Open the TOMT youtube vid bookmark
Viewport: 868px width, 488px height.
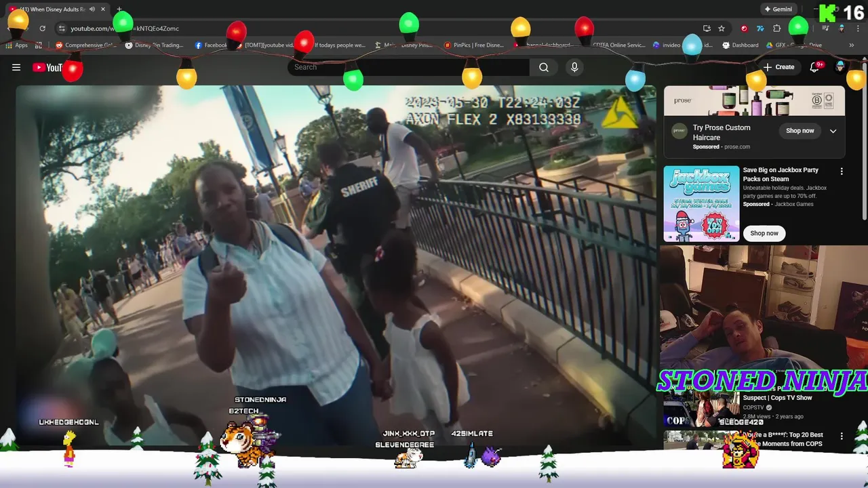pos(266,45)
